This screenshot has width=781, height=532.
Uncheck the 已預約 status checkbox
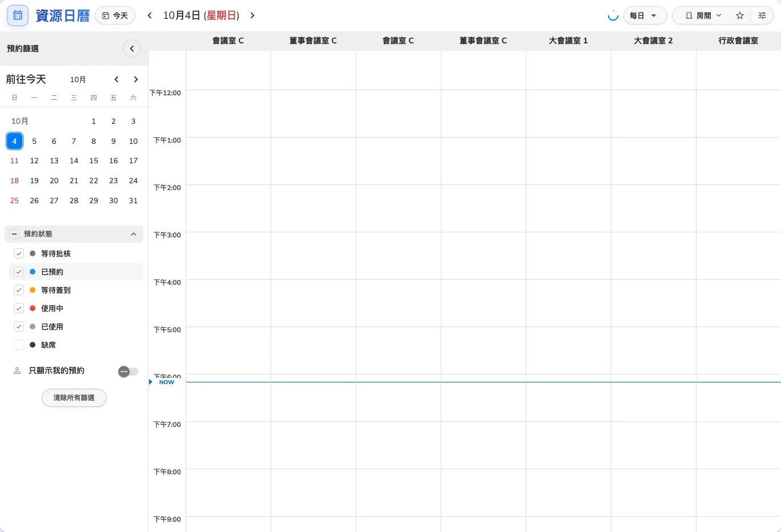(x=19, y=272)
